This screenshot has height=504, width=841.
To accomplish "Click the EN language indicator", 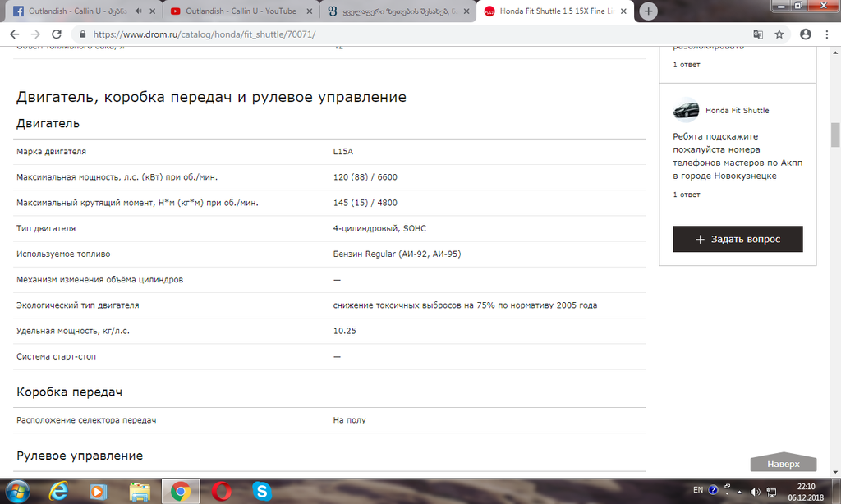I will coord(698,490).
